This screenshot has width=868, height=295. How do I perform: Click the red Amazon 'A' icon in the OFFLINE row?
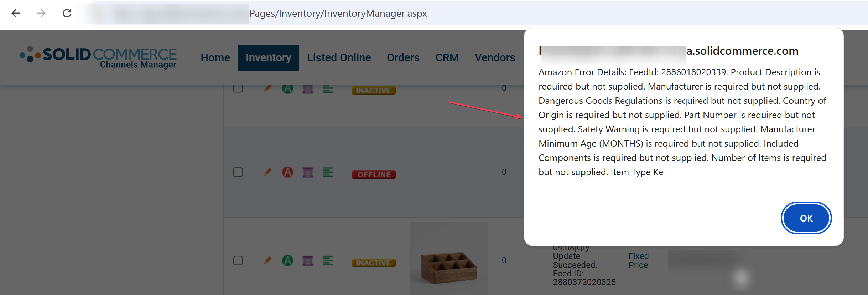[288, 172]
